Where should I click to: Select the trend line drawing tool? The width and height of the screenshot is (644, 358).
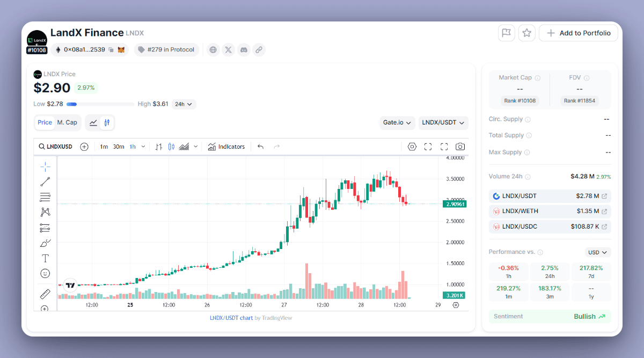45,181
